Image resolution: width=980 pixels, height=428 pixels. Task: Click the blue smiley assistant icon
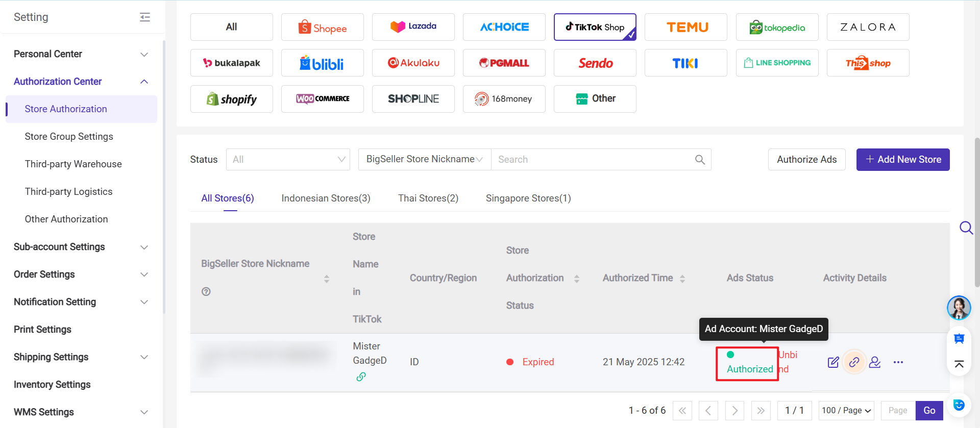tap(959, 405)
